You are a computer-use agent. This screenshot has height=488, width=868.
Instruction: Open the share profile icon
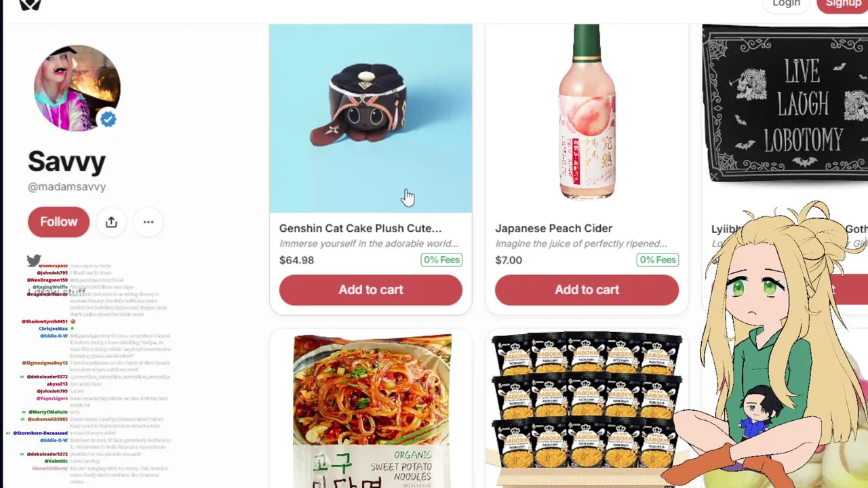click(x=111, y=222)
